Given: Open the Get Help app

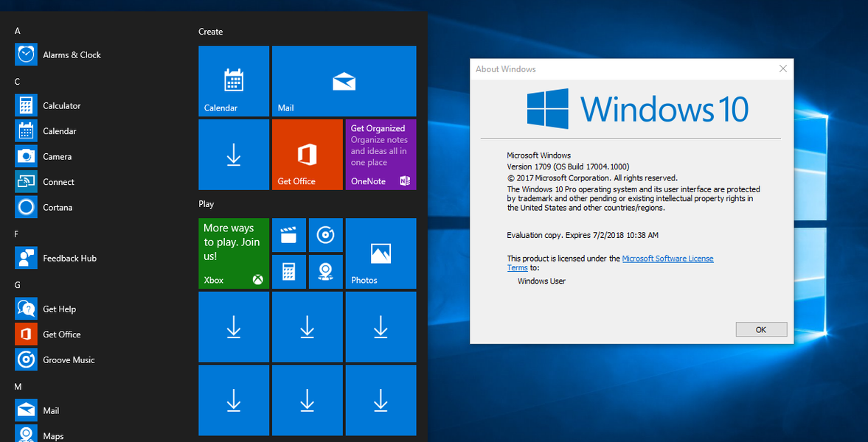Looking at the screenshot, I should [x=46, y=309].
